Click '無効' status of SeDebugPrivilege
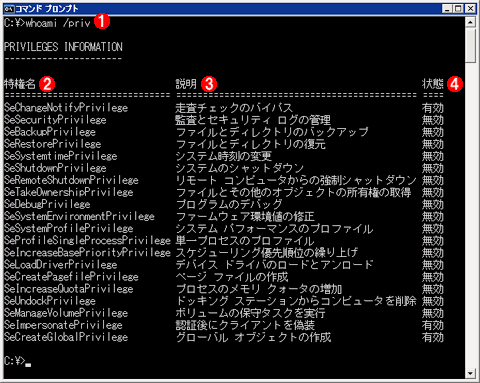 point(433,204)
